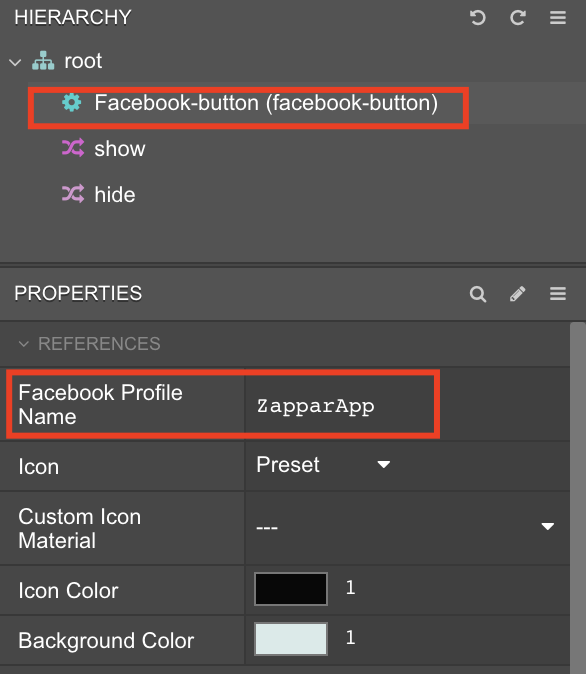Click the shuffle icon beside show state
This screenshot has height=674, width=586.
click(x=73, y=148)
